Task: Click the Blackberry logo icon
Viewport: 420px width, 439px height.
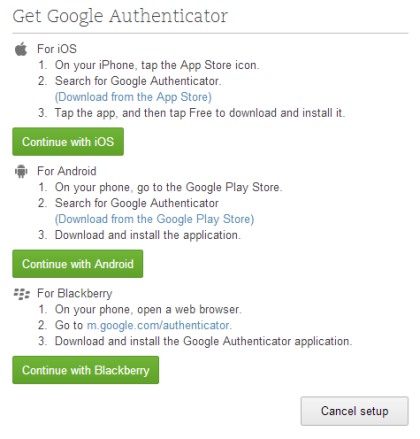Action: click(22, 294)
